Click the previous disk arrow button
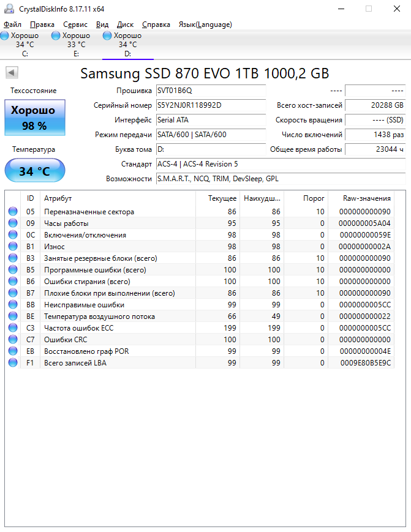Image resolution: width=411 pixels, height=532 pixels. pos(11,73)
